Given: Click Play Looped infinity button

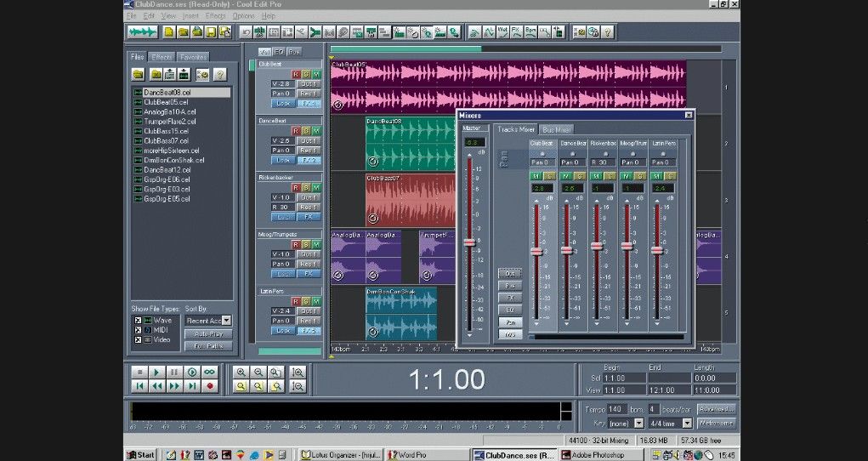Looking at the screenshot, I should (x=209, y=373).
